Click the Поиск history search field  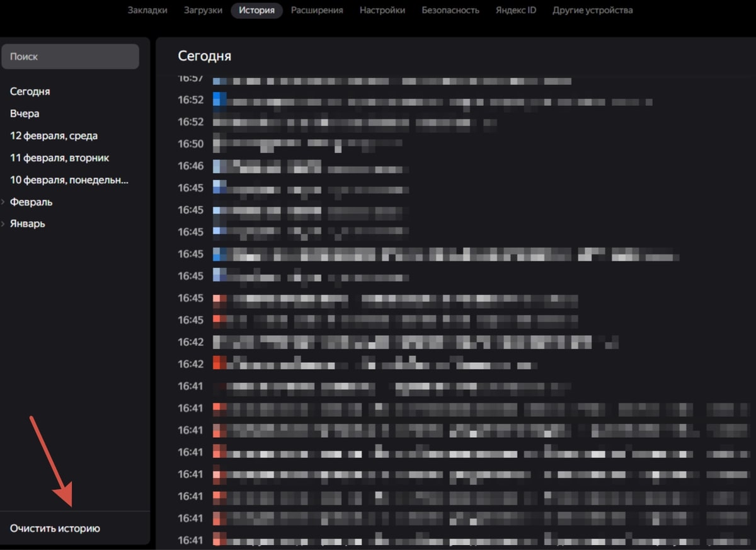(70, 56)
